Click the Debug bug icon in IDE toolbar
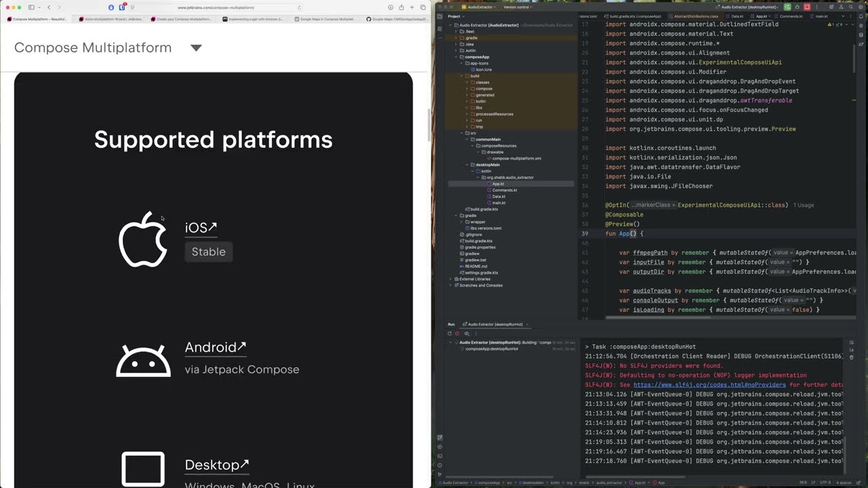This screenshot has height=488, width=868. (797, 7)
